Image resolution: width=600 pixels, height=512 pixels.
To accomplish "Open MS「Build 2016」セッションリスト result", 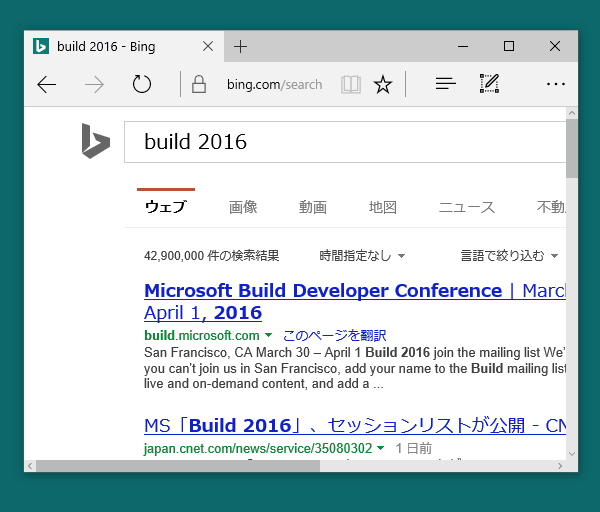I will pyautogui.click(x=355, y=426).
